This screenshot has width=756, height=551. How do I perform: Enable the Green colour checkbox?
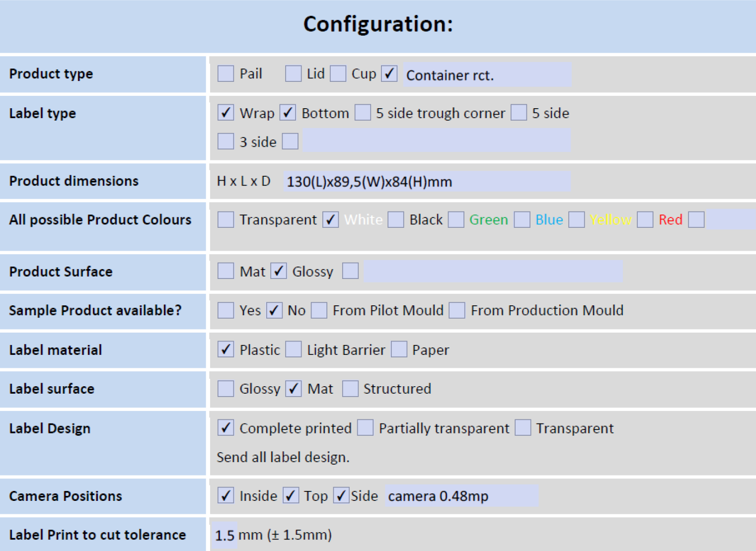[x=455, y=219]
